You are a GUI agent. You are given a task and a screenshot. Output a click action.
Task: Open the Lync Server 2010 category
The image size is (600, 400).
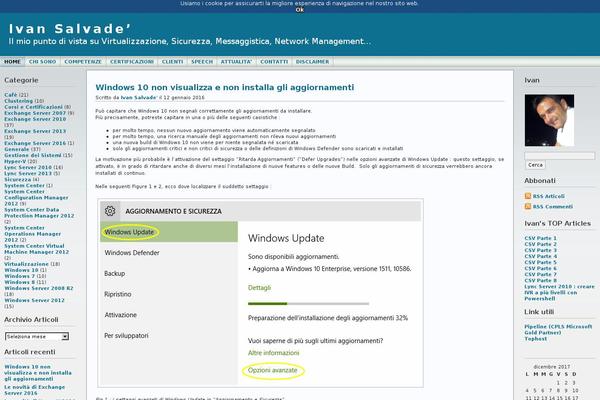(x=28, y=167)
